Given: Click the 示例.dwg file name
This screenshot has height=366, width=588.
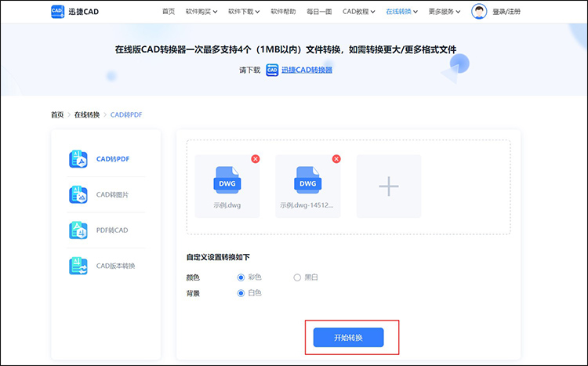Looking at the screenshot, I should coord(227,205).
